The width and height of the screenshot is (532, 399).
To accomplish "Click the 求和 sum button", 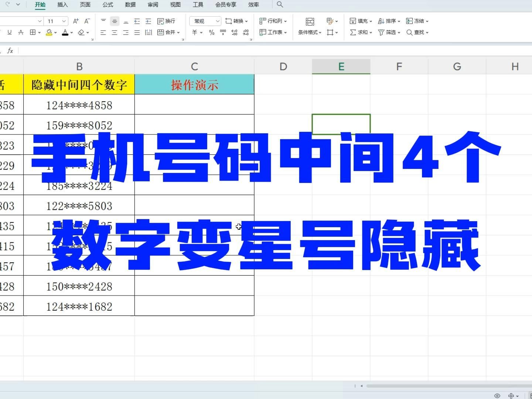I will point(361,33).
